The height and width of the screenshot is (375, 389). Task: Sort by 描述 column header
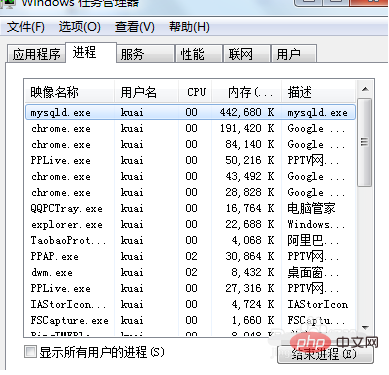pyautogui.click(x=318, y=92)
